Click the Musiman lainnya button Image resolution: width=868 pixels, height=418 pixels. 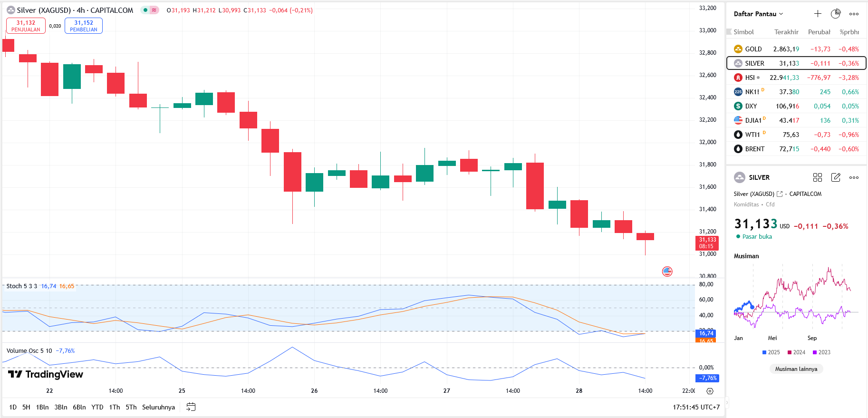point(796,369)
